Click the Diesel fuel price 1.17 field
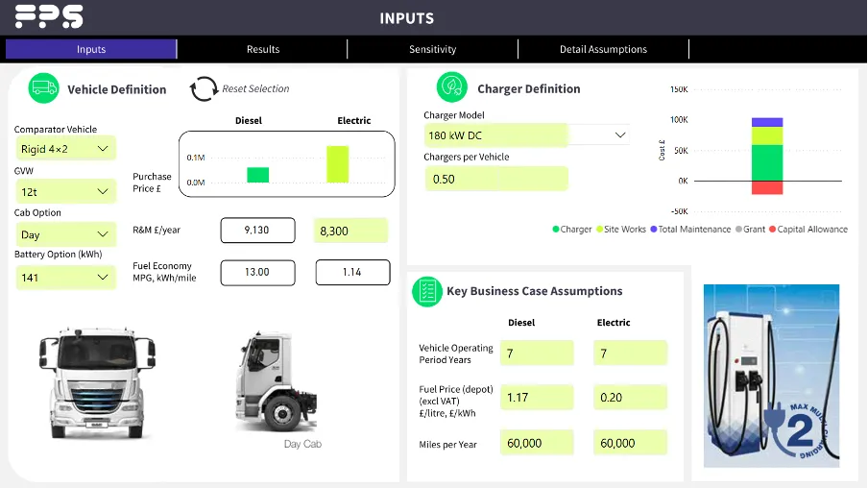Image resolution: width=868 pixels, height=488 pixels. [537, 397]
